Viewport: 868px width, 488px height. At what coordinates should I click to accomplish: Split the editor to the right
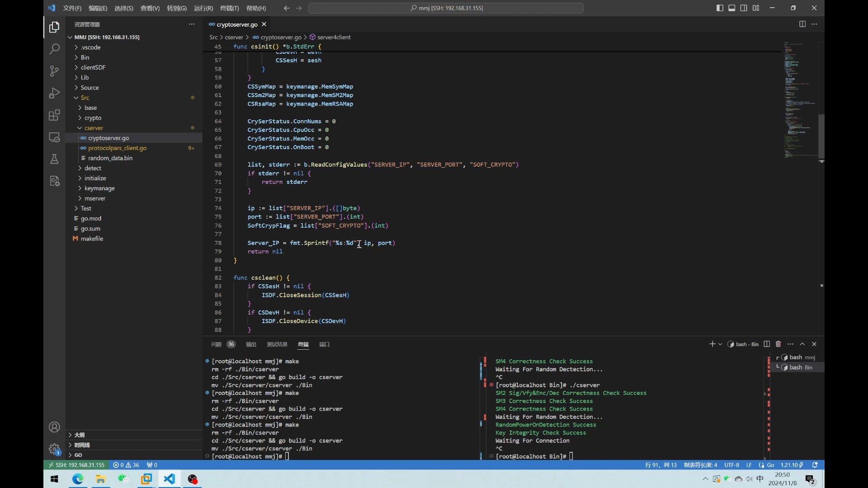point(802,24)
